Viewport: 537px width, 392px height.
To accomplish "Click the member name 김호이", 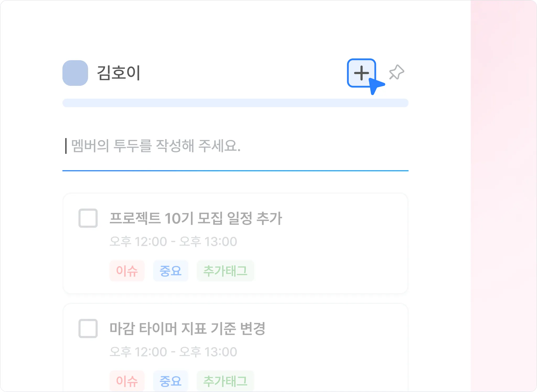I will 119,73.
